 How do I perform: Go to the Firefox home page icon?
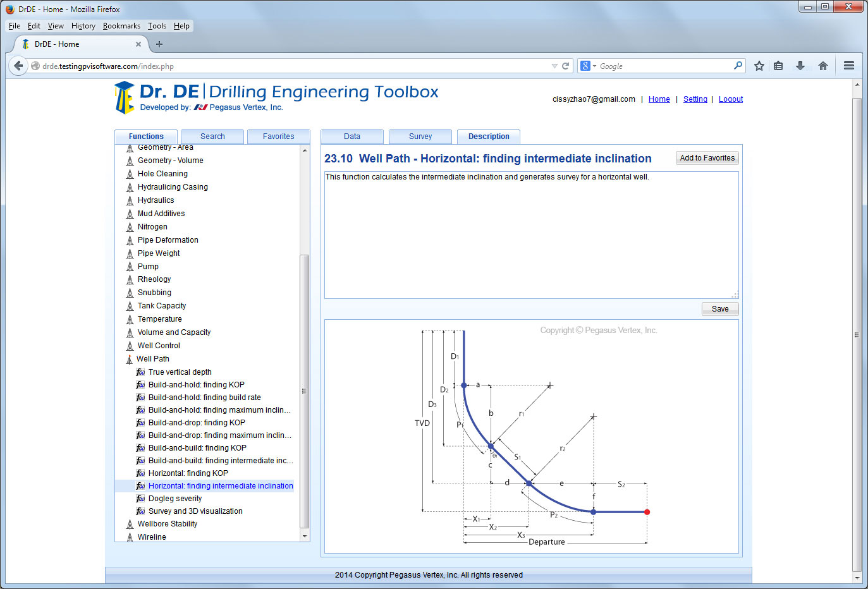coord(823,66)
